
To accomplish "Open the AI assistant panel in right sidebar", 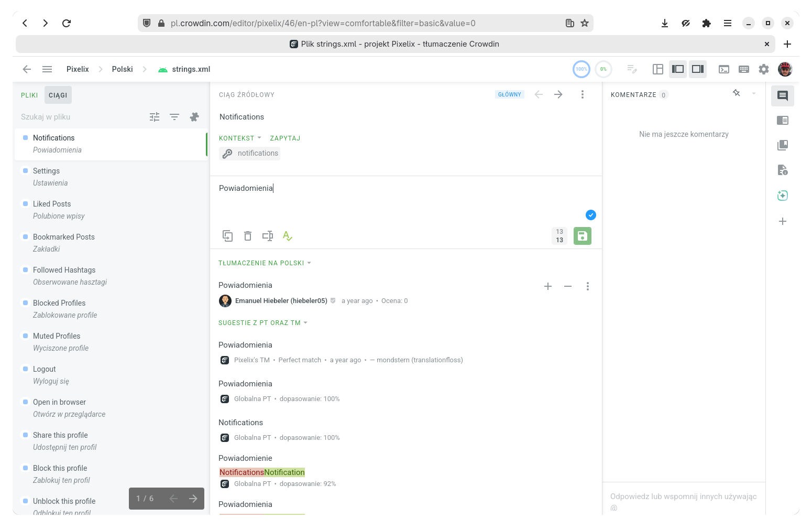I will (782, 196).
